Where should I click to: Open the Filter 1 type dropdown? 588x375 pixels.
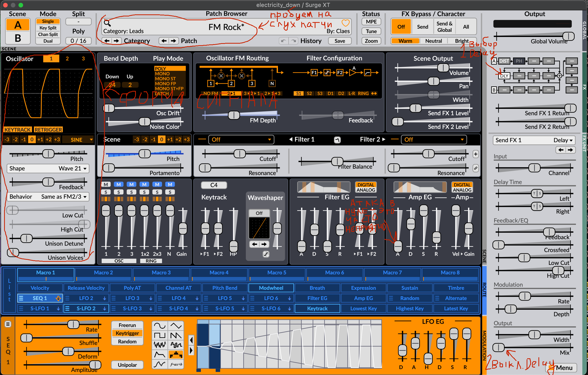pyautogui.click(x=241, y=139)
